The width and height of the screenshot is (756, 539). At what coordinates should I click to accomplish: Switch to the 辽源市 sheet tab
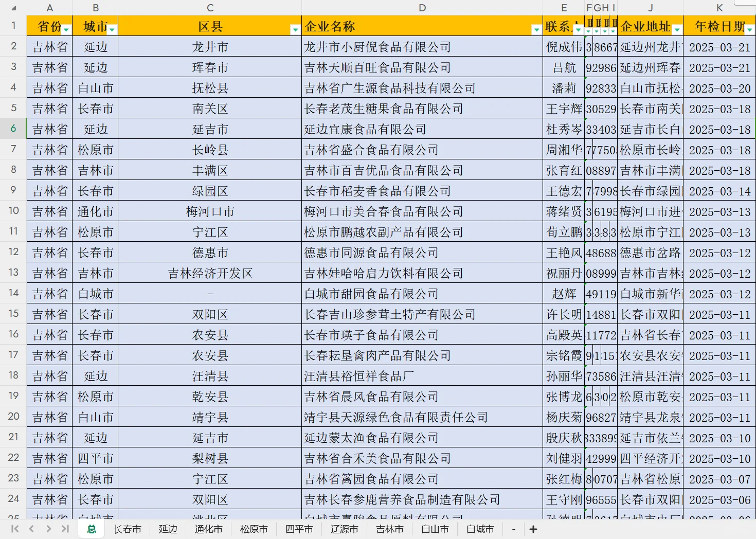tap(344, 529)
